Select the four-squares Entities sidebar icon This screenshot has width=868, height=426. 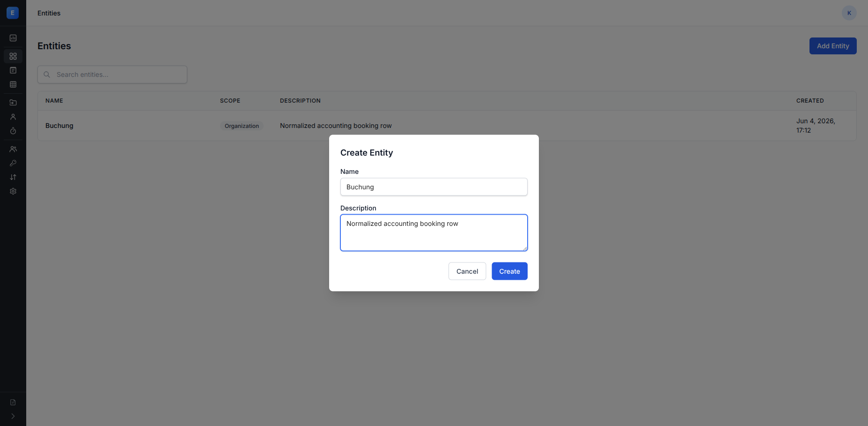coord(13,56)
